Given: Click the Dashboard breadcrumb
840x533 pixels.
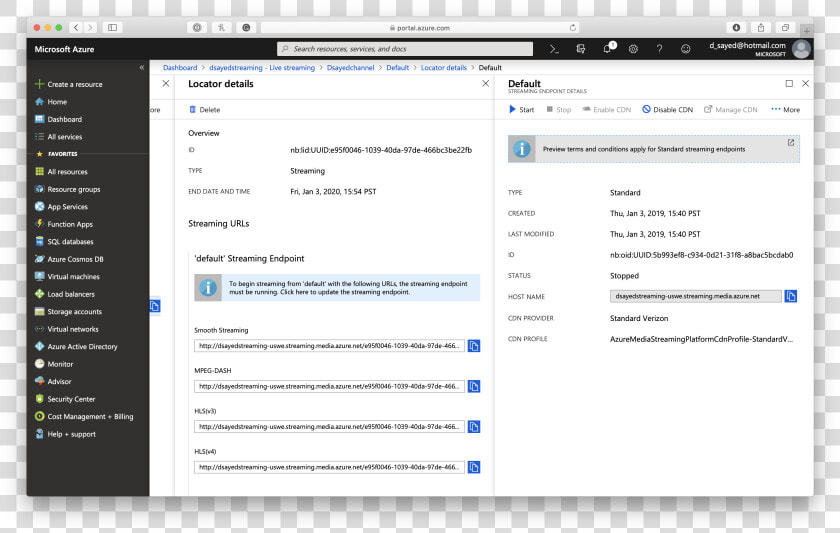Looking at the screenshot, I should pos(180,67).
